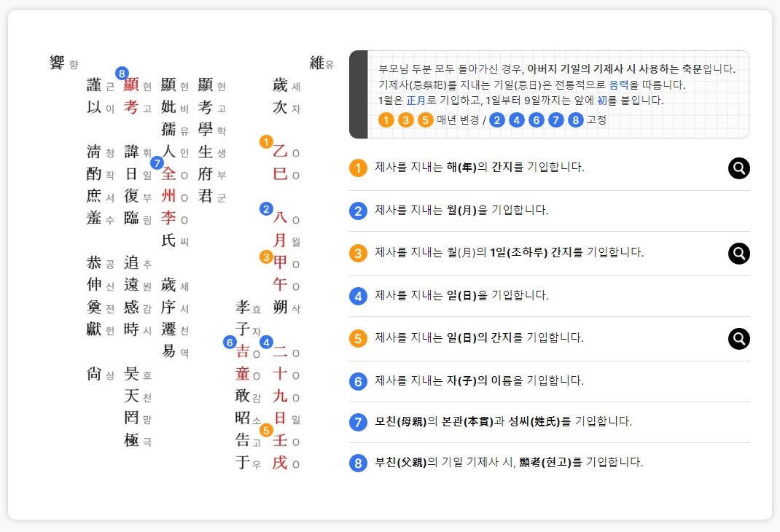The height and width of the screenshot is (532, 780).
Task: Click the 維 character at the top
Action: click(x=317, y=63)
